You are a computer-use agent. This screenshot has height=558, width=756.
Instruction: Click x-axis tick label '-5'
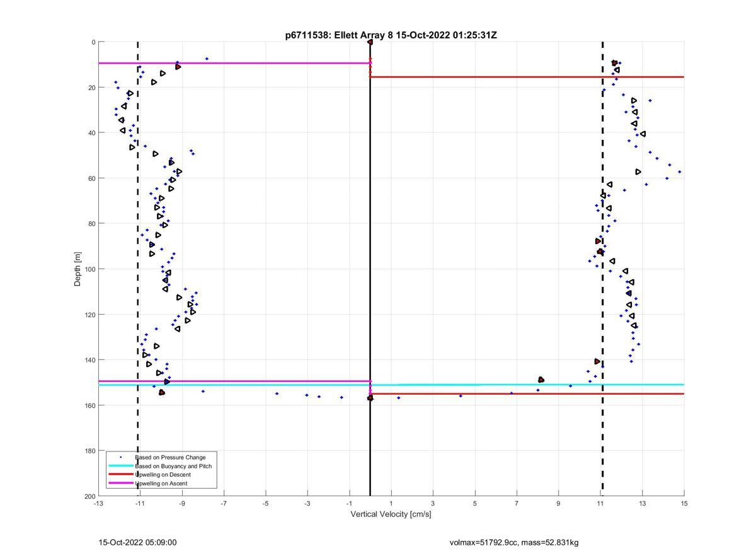[266, 503]
